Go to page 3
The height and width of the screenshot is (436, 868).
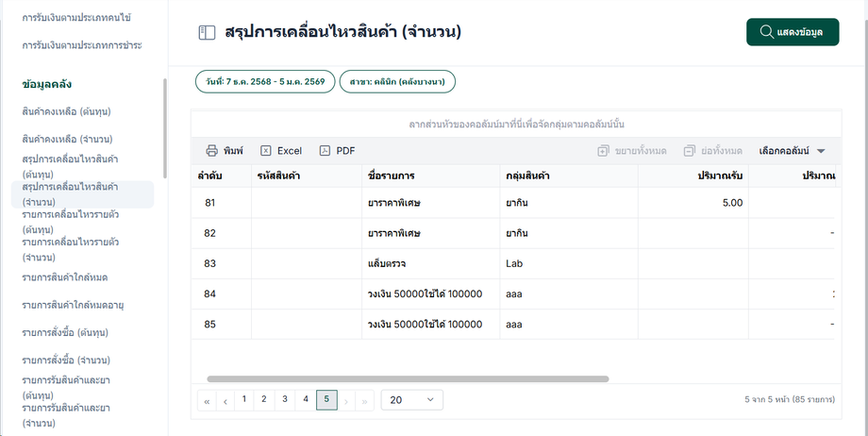click(x=285, y=399)
